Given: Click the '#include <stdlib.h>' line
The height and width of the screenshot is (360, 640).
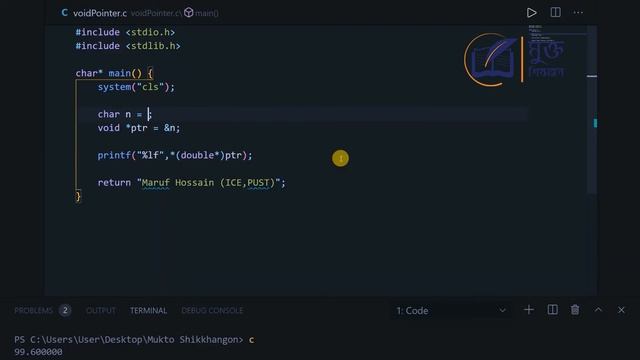Looking at the screenshot, I should [x=128, y=46].
